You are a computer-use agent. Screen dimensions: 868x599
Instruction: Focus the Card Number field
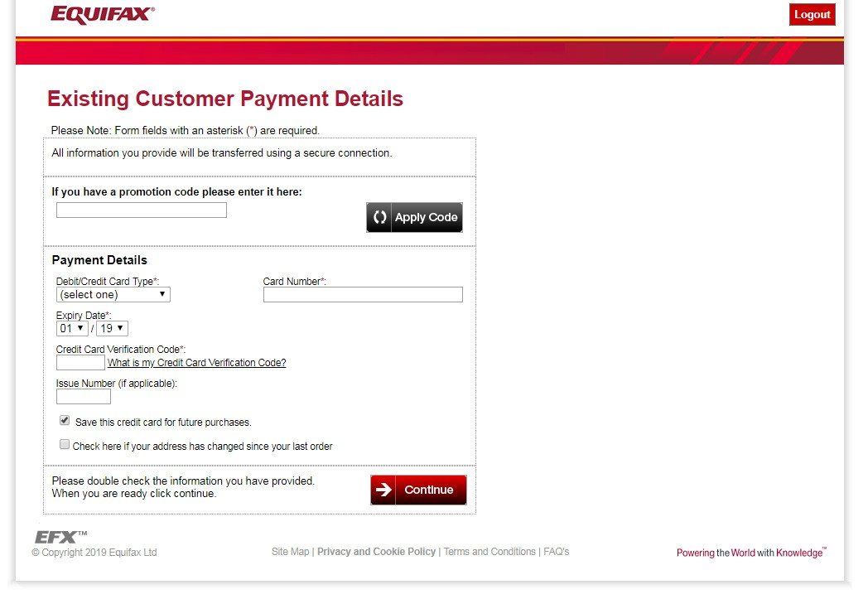(x=363, y=294)
